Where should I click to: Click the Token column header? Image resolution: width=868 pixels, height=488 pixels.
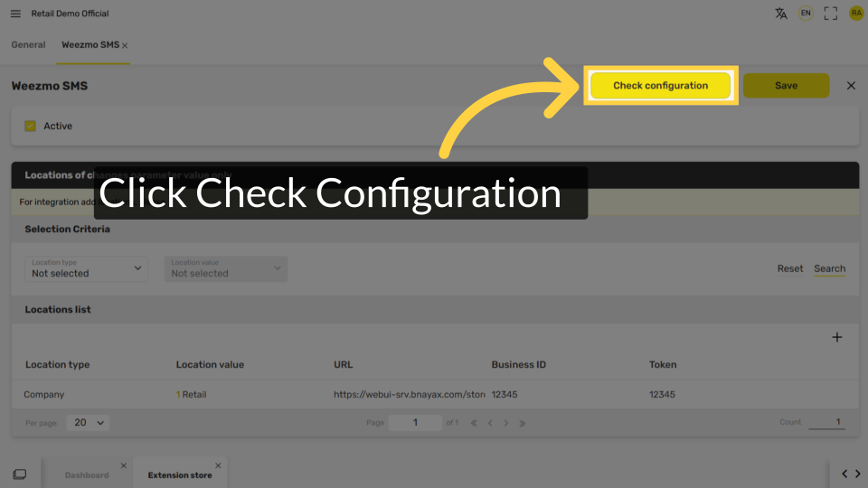[663, 364]
